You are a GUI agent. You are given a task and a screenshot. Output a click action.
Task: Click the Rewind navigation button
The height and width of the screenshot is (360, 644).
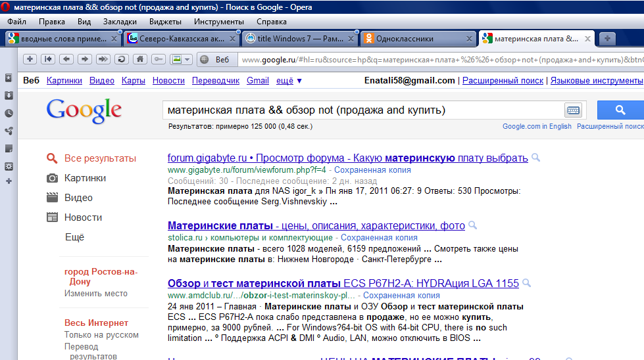pos(48,60)
